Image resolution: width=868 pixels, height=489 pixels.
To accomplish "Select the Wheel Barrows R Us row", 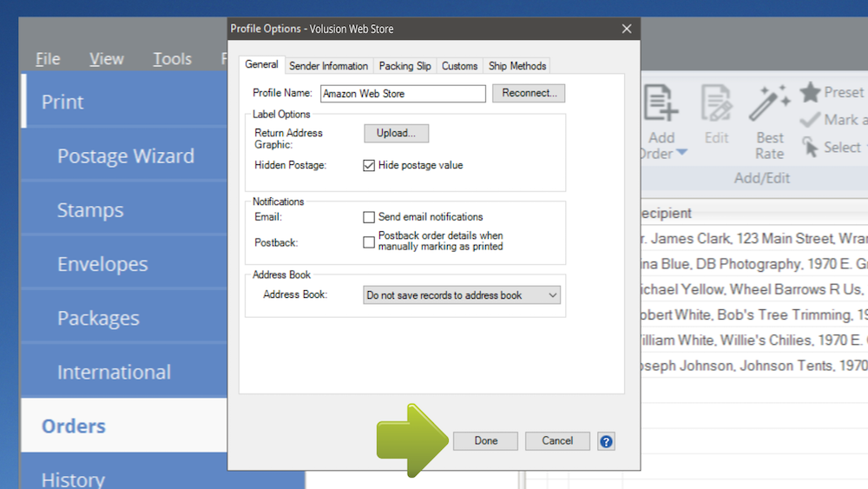I will pos(754,289).
